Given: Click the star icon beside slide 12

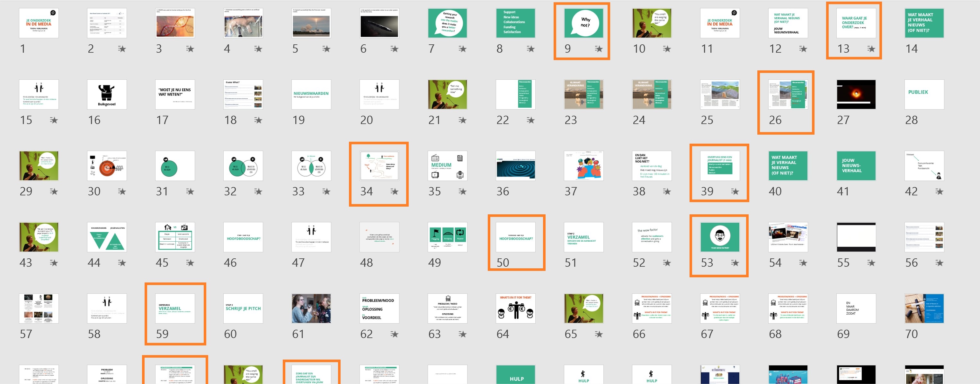Looking at the screenshot, I should click(x=803, y=49).
